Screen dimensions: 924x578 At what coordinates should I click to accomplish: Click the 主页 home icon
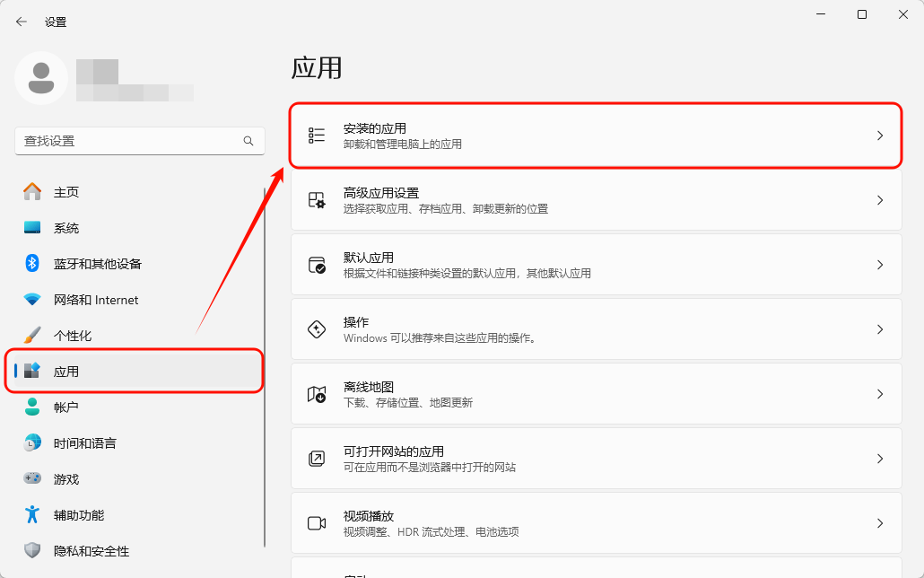pyautogui.click(x=32, y=192)
